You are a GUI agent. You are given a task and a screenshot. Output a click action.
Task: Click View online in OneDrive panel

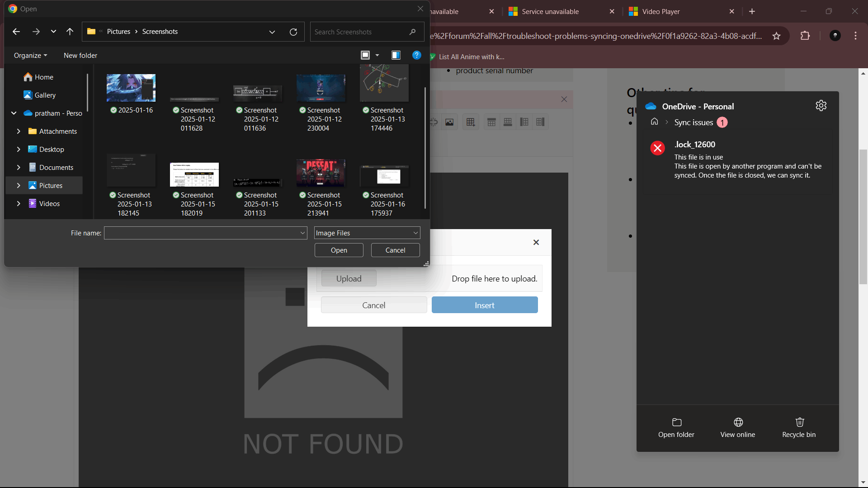[738, 428]
